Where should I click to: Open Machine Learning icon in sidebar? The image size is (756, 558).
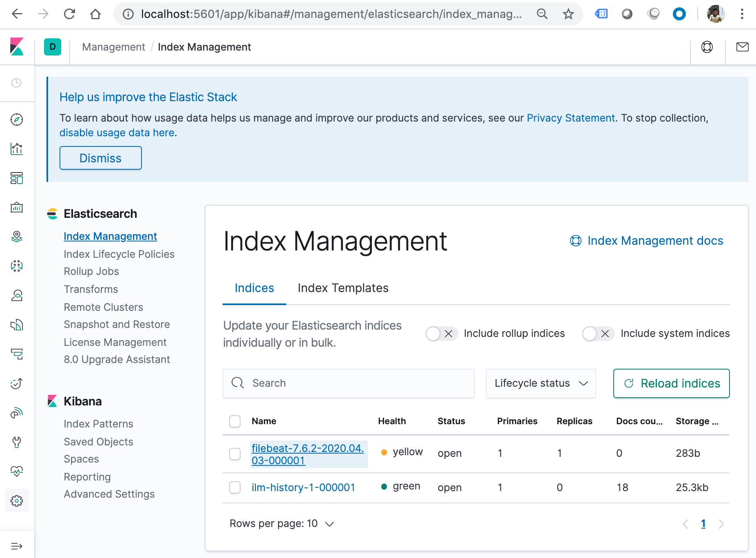point(17,266)
